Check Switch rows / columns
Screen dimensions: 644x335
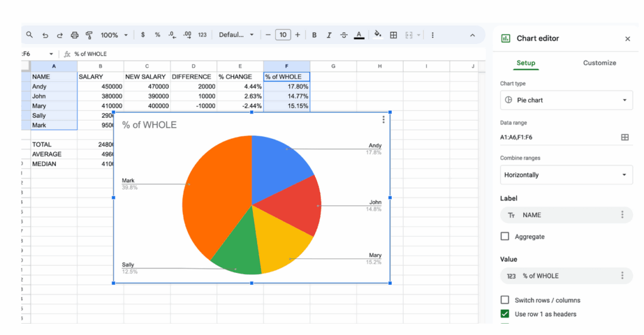pyautogui.click(x=504, y=300)
